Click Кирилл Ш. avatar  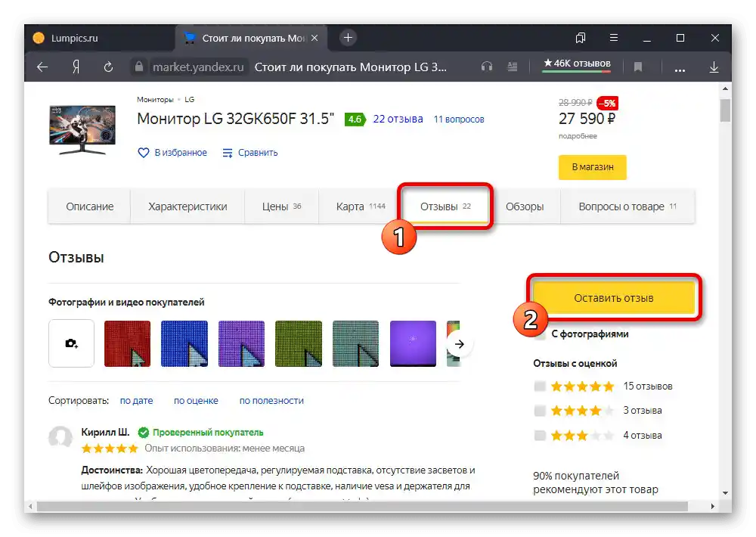60,437
